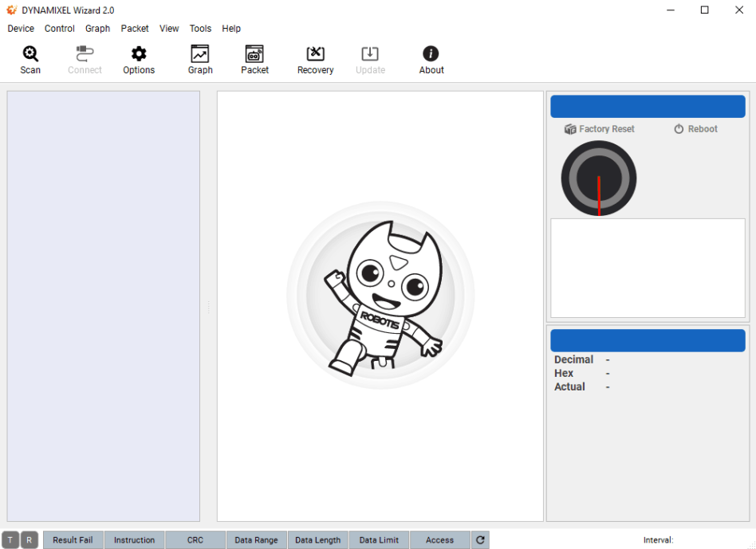Toggle the R indicator in status bar
The image size is (756, 549).
click(x=30, y=539)
